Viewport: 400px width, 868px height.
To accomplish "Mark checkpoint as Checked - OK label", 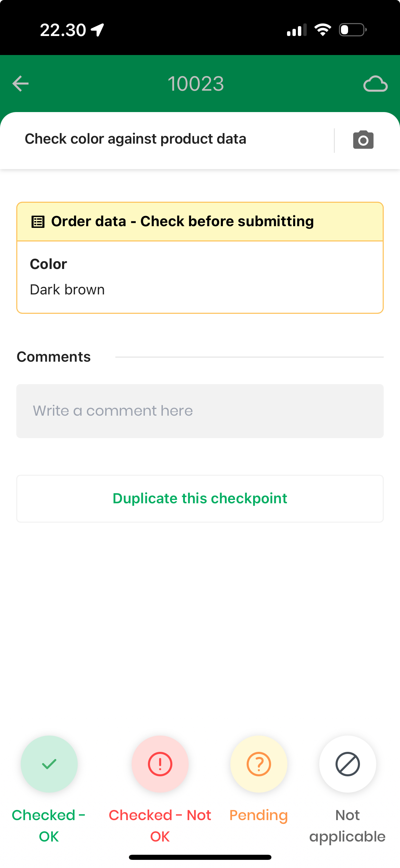I will point(49,826).
